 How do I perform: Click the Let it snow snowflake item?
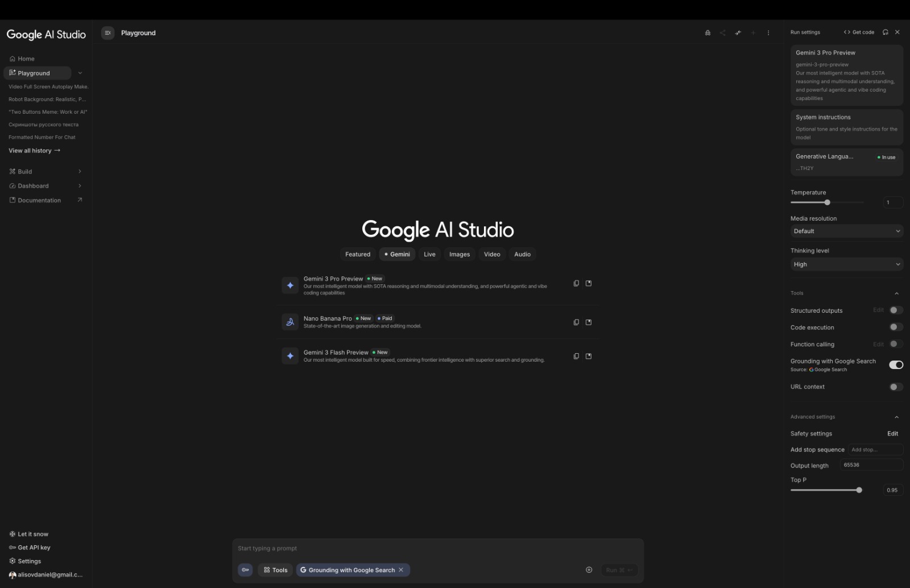tap(29, 534)
